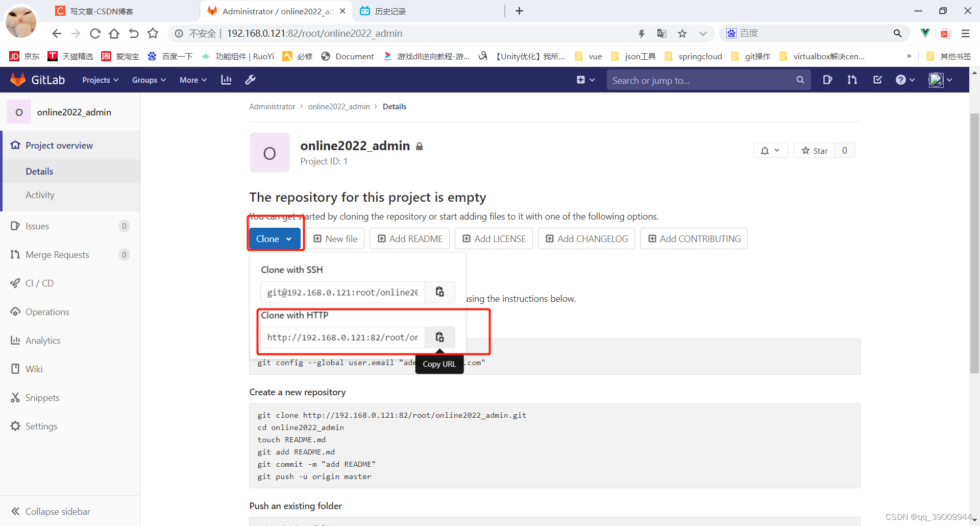Open Wiki in sidebar

point(70,369)
